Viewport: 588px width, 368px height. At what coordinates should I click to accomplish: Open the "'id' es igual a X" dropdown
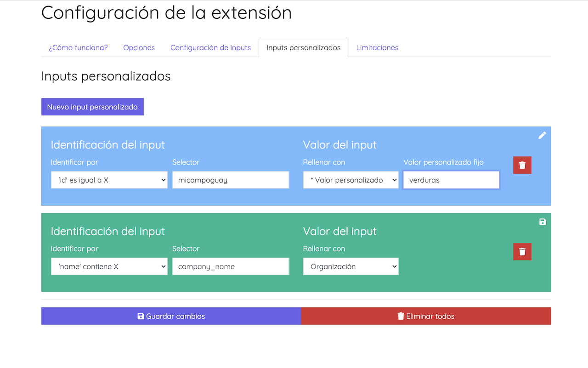109,180
